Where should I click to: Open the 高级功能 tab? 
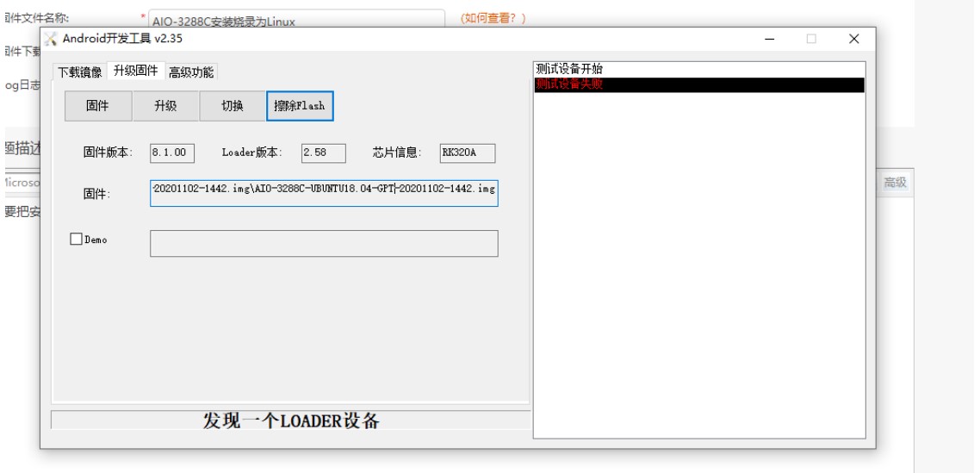coord(191,72)
